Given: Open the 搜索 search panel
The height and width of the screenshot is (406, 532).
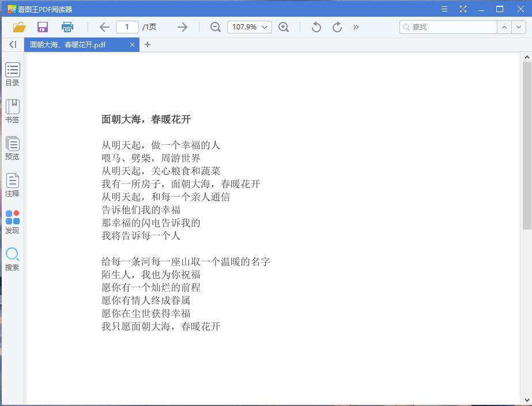Looking at the screenshot, I should click(x=13, y=259).
